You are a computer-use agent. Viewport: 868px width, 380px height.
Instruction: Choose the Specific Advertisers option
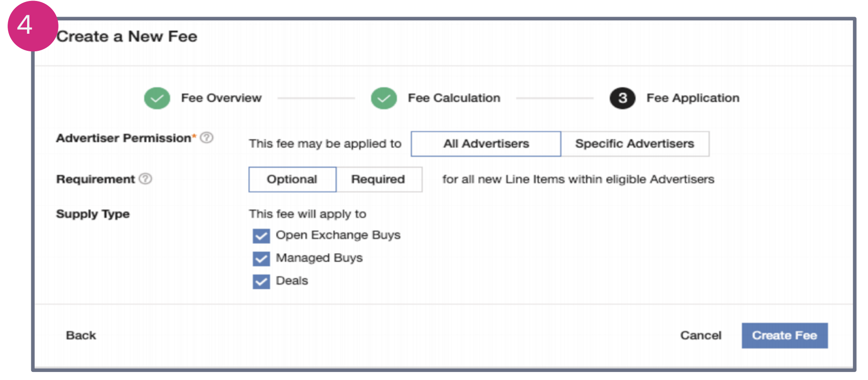(635, 144)
